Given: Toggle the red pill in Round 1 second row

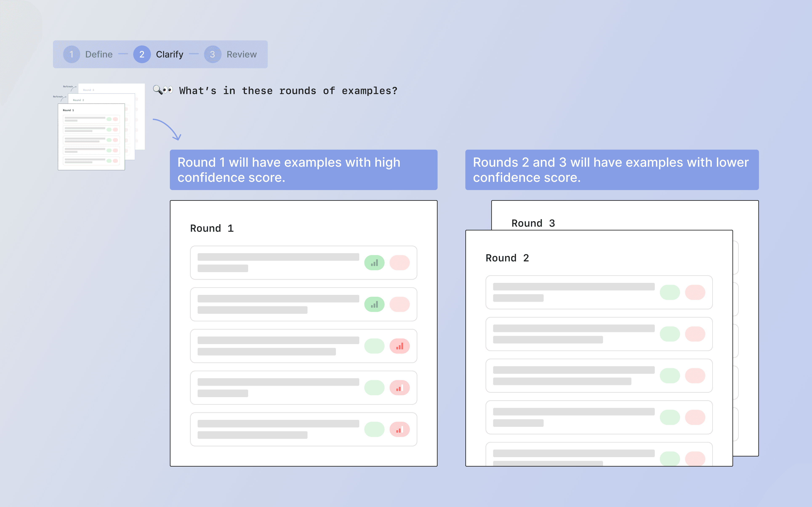Looking at the screenshot, I should point(399,305).
